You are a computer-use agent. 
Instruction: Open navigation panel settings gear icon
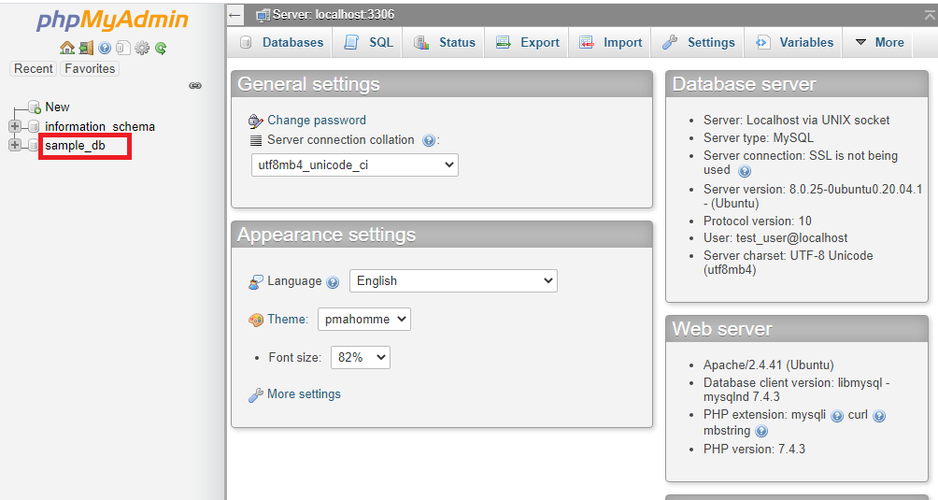142,48
